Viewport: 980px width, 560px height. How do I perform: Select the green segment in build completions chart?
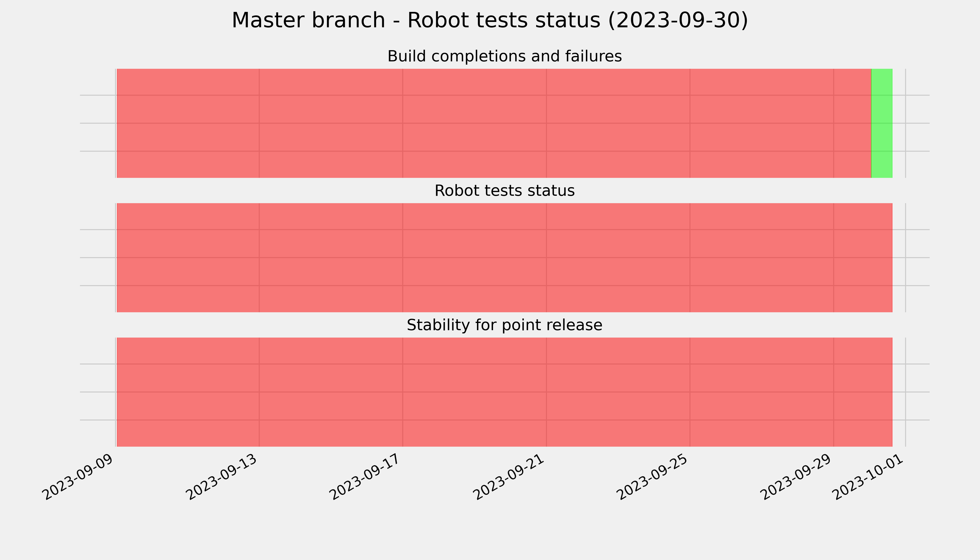(x=882, y=123)
